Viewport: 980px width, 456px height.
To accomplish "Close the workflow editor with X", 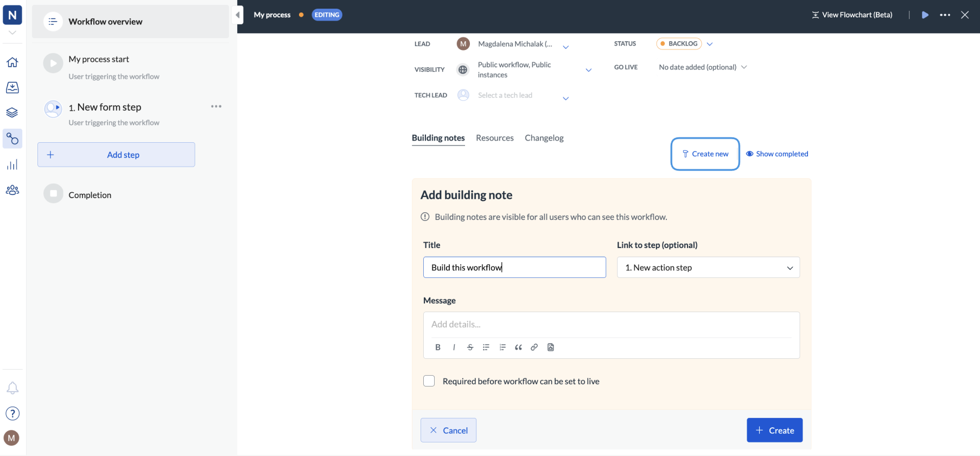I will (x=965, y=15).
